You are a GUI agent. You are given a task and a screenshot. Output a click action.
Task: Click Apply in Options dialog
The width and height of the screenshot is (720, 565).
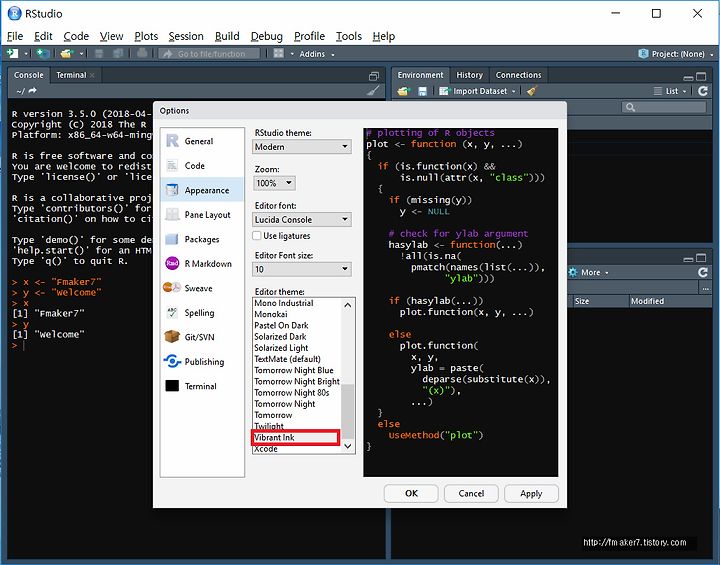[531, 493]
